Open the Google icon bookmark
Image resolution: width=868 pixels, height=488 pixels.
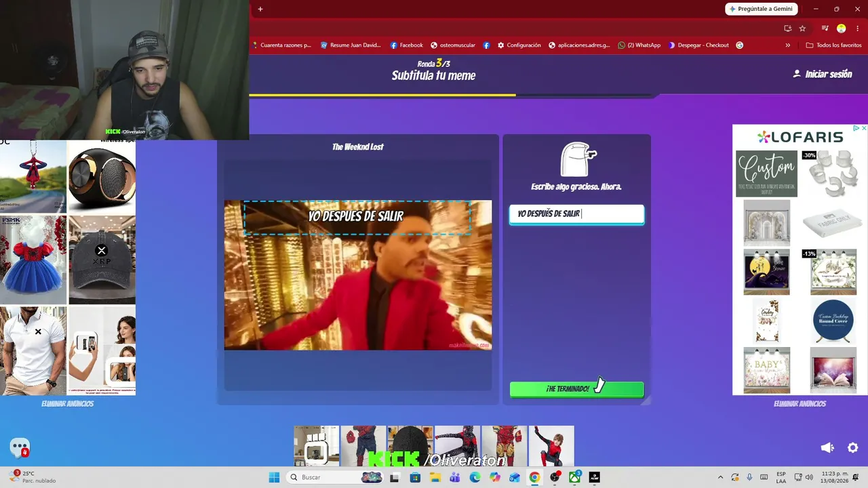pyautogui.click(x=740, y=45)
